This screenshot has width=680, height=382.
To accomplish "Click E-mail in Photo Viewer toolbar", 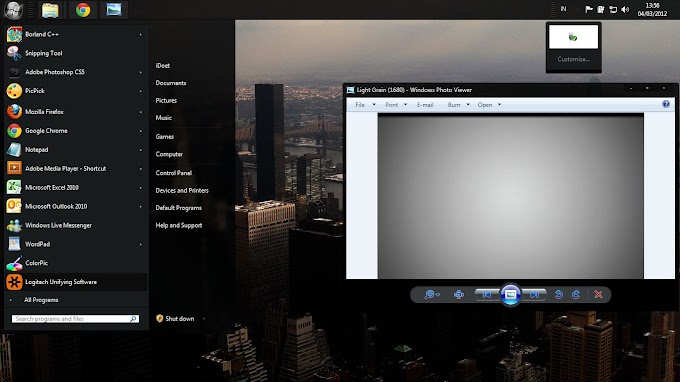I will coord(425,104).
